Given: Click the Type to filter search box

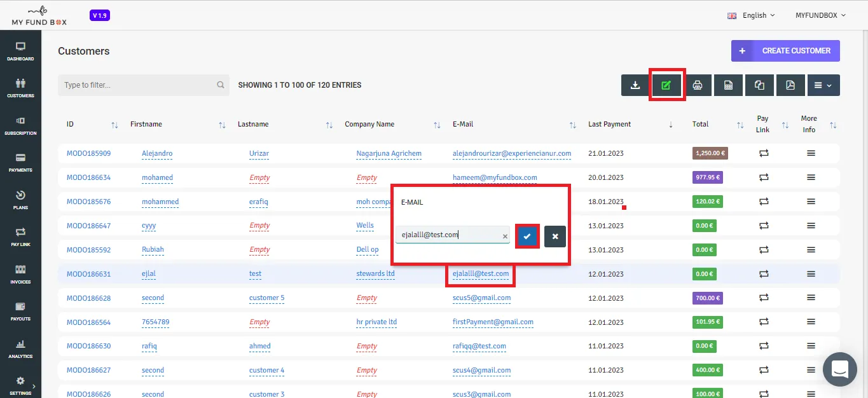Looking at the screenshot, I should (x=144, y=85).
